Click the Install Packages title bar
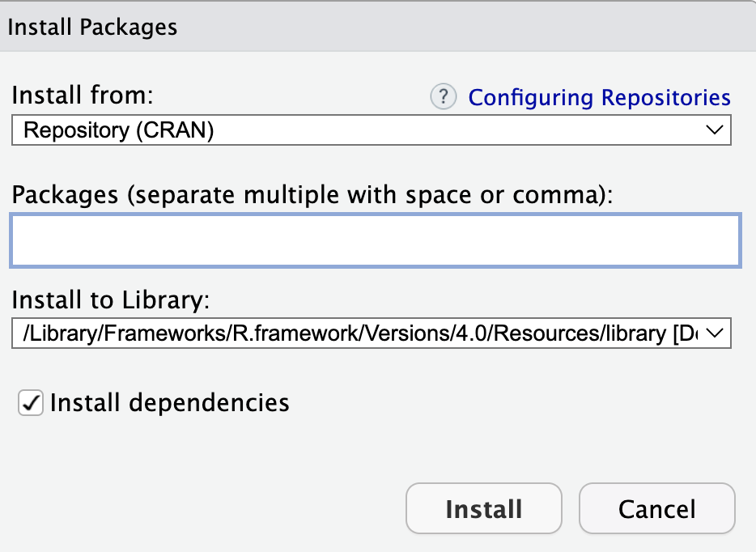The image size is (756, 552). (92, 27)
